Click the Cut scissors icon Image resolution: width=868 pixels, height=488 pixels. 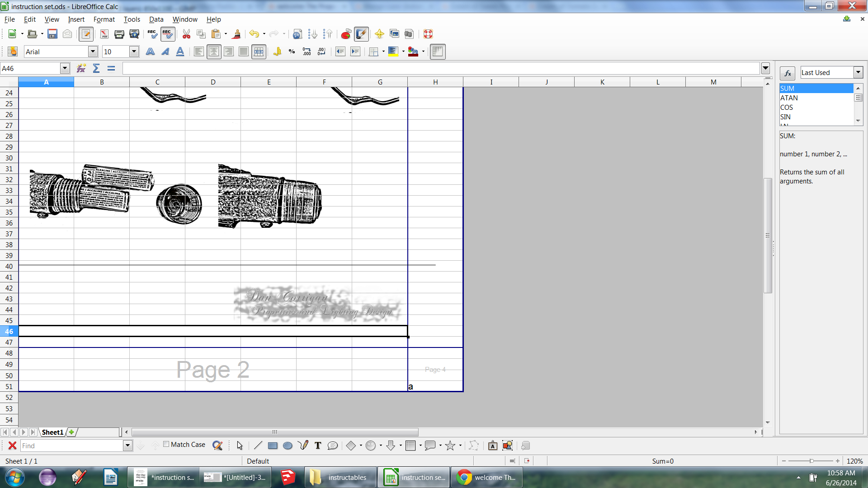pyautogui.click(x=186, y=34)
